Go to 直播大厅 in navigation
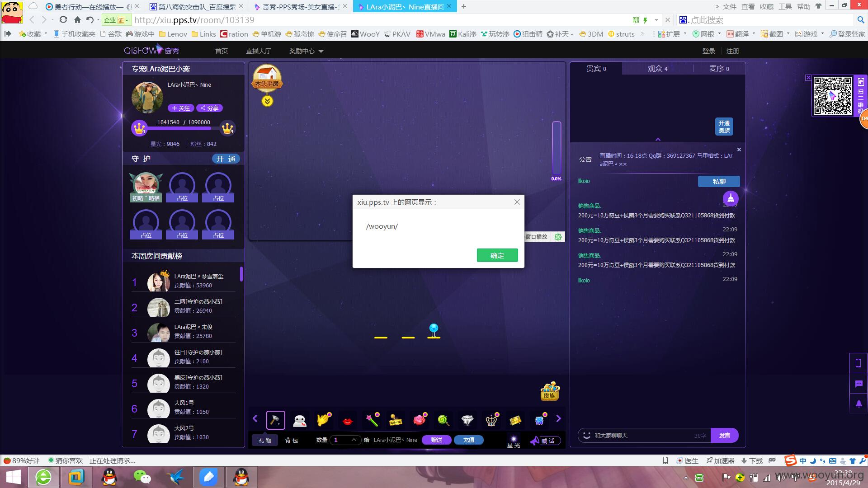Screen dimensions: 868x488 pyautogui.click(x=258, y=51)
